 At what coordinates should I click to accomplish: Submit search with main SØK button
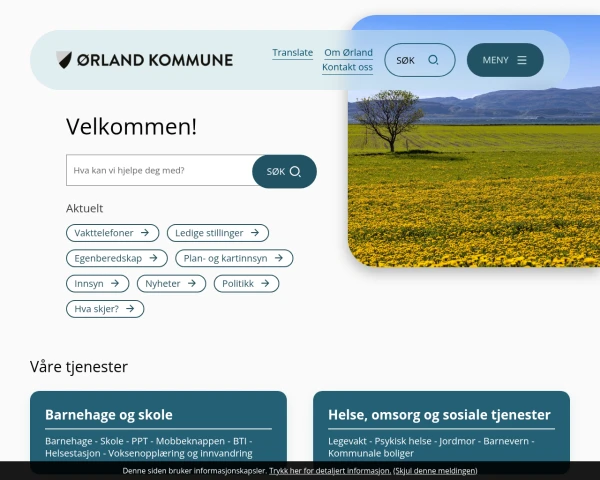284,171
